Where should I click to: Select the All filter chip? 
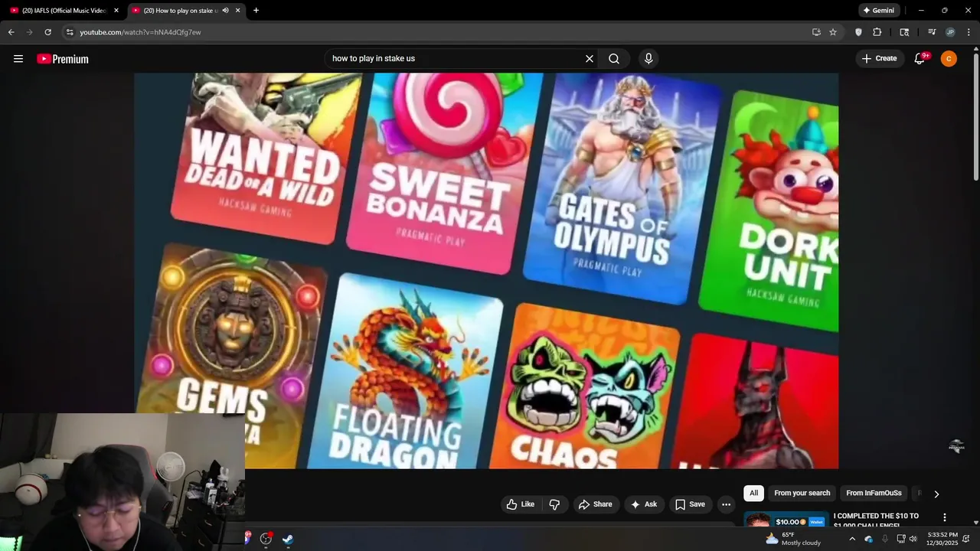tap(753, 493)
